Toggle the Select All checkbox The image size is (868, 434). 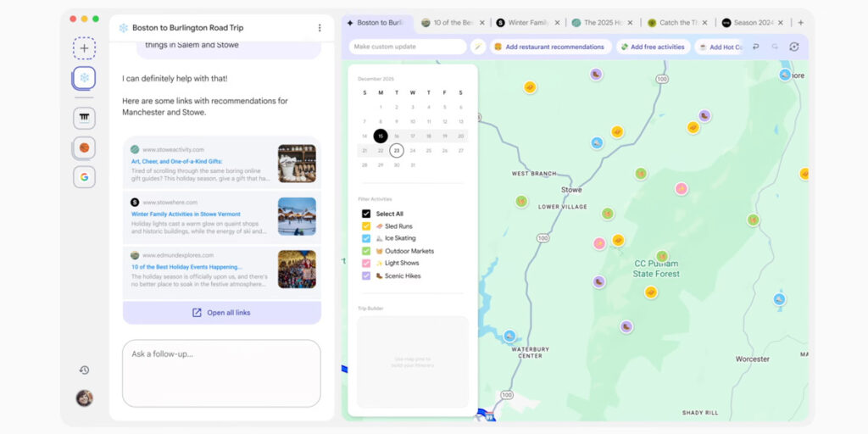[366, 214]
